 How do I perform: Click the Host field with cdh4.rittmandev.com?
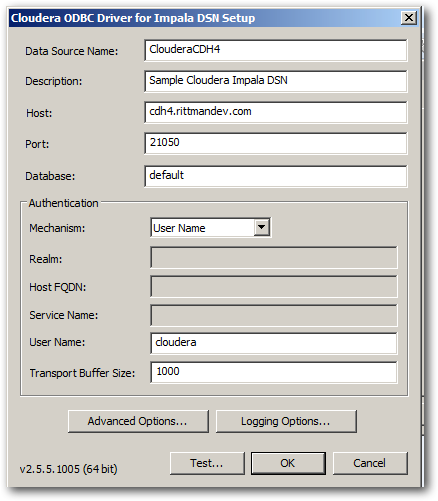point(276,112)
